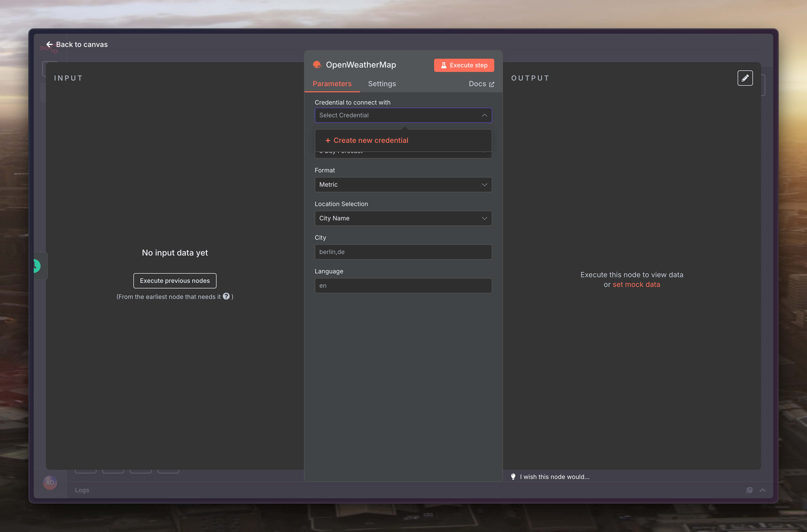Click Execute previous nodes button

click(175, 281)
